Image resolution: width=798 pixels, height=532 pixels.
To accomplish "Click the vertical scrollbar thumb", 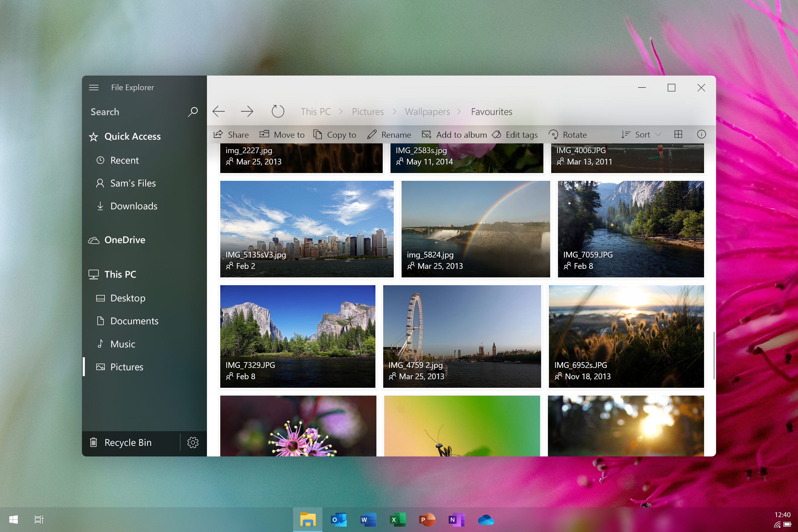I will click(714, 356).
